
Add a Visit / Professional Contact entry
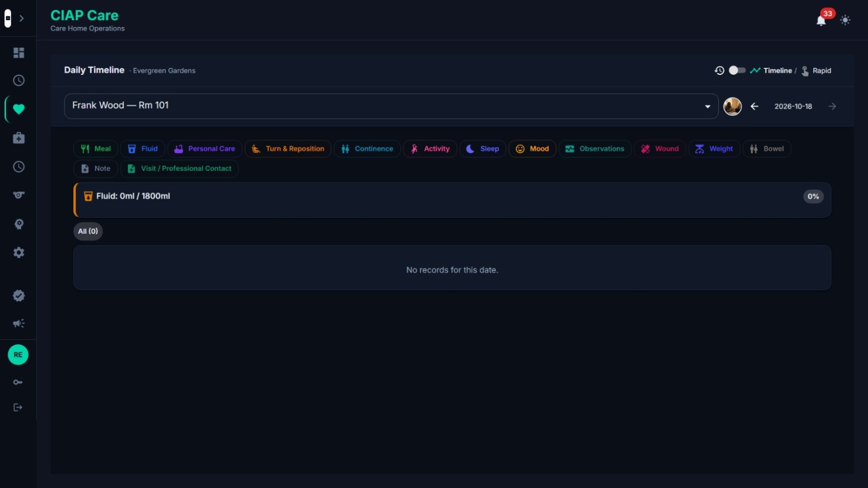pyautogui.click(x=180, y=168)
